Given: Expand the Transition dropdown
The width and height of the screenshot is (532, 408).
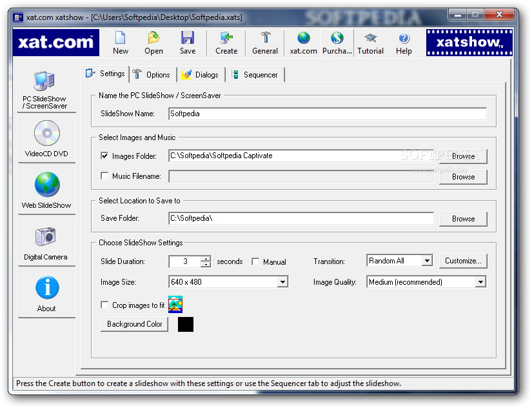Looking at the screenshot, I should [427, 261].
